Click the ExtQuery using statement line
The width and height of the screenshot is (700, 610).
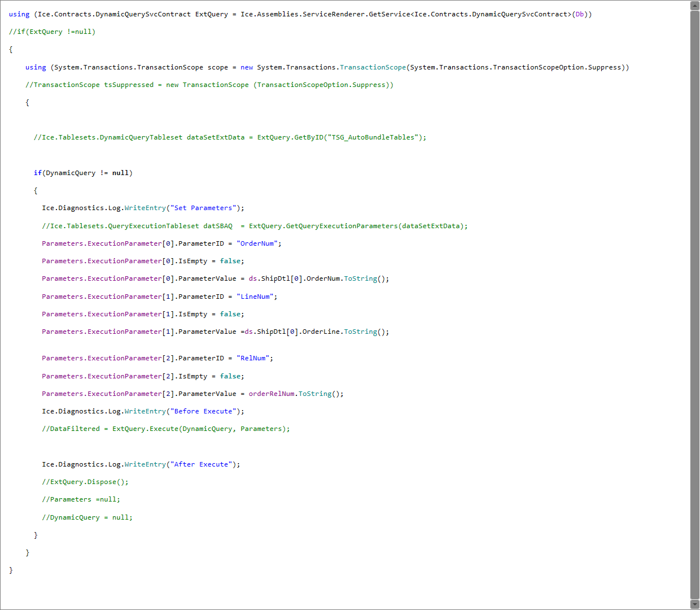[x=300, y=14]
